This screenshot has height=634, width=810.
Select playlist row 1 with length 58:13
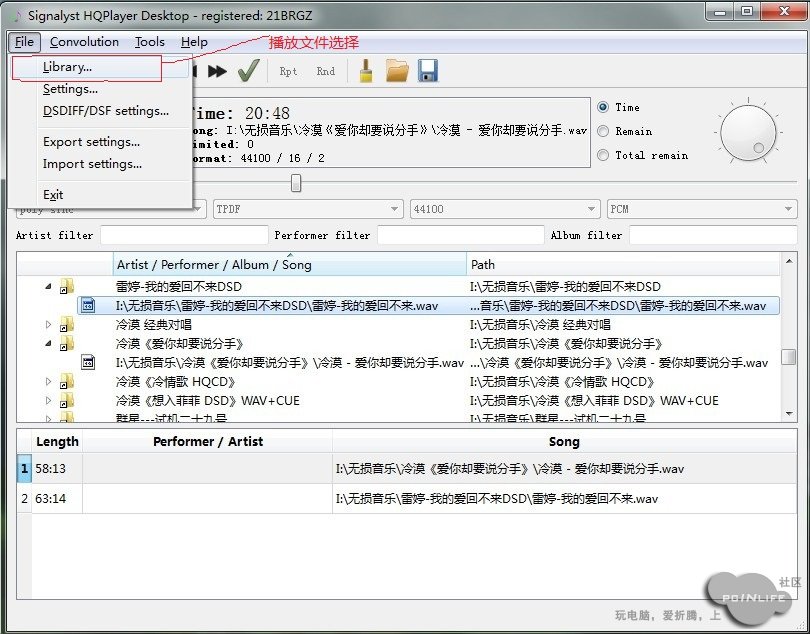tap(407, 469)
